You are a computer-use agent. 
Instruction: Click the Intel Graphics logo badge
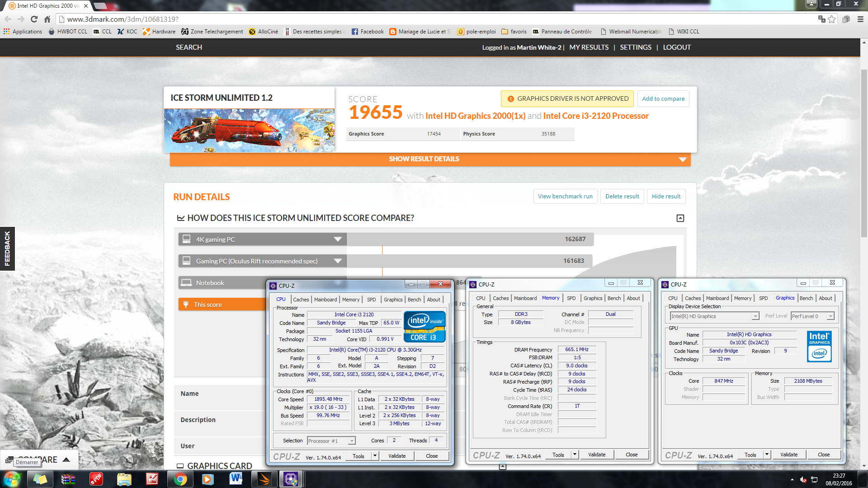point(819,347)
